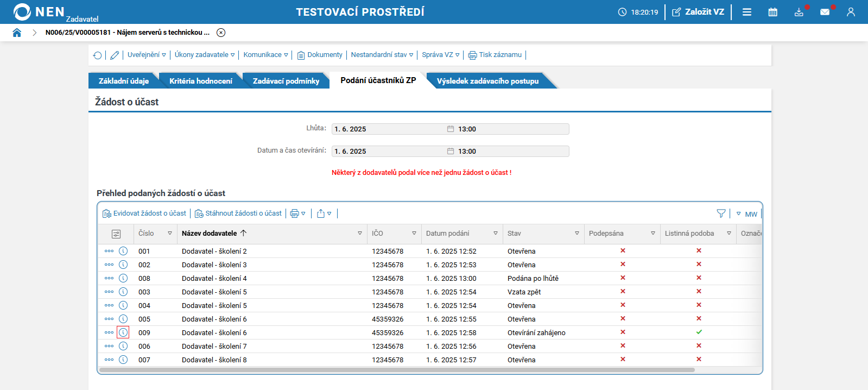Open the calendar picker for Lhůta
This screenshot has width=868, height=390.
pyautogui.click(x=451, y=129)
